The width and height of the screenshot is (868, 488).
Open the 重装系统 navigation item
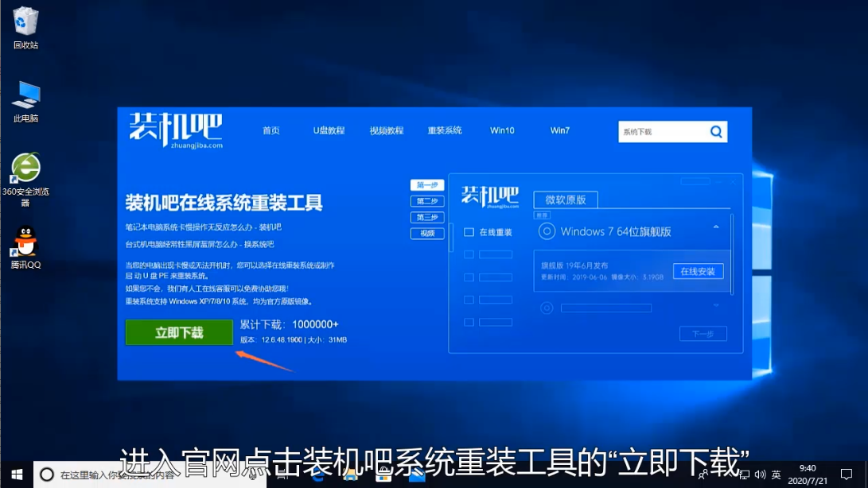(445, 130)
